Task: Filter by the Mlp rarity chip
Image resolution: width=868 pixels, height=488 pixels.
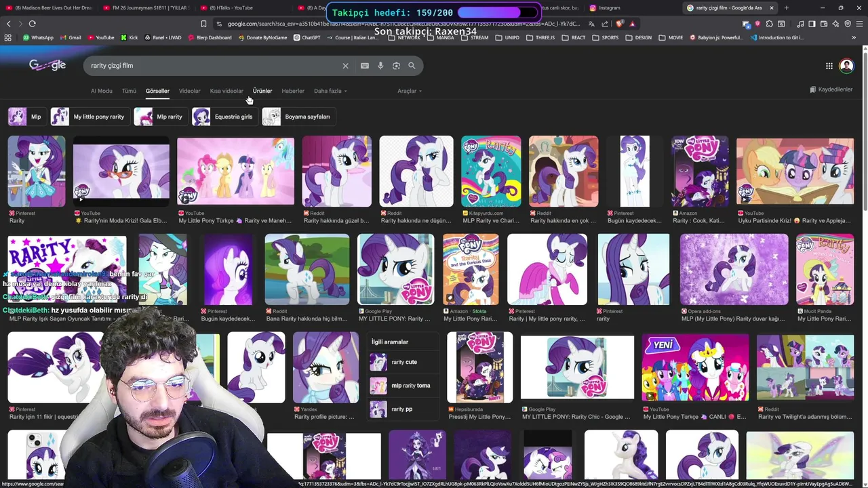Action: click(x=160, y=117)
